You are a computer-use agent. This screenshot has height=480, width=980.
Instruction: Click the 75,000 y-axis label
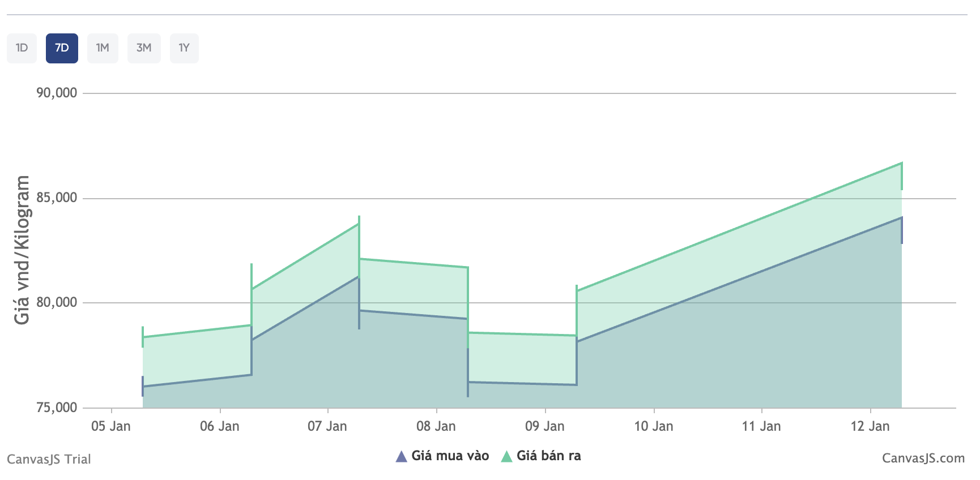pyautogui.click(x=57, y=408)
